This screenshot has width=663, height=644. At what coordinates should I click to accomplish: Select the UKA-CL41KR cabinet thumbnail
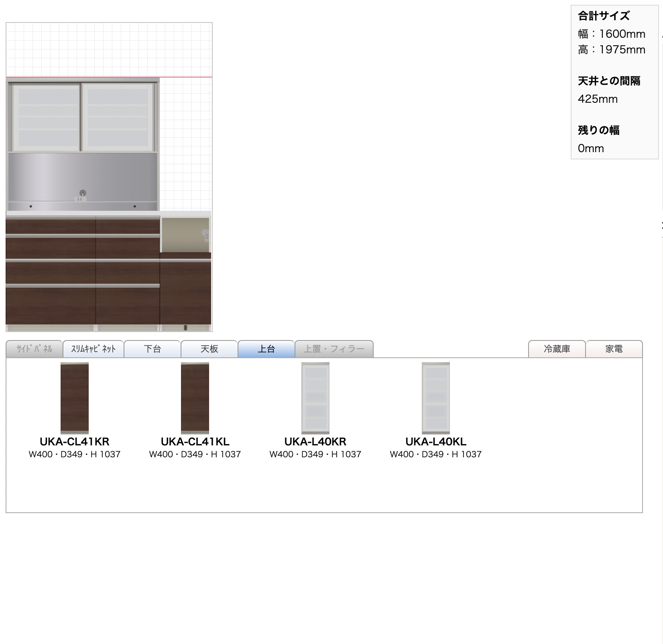74,397
